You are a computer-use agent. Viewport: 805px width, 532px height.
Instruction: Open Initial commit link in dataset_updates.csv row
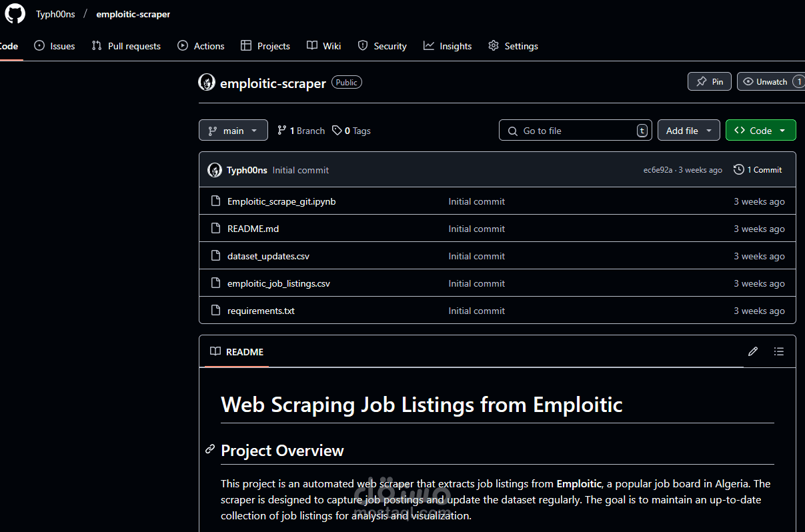(x=477, y=256)
